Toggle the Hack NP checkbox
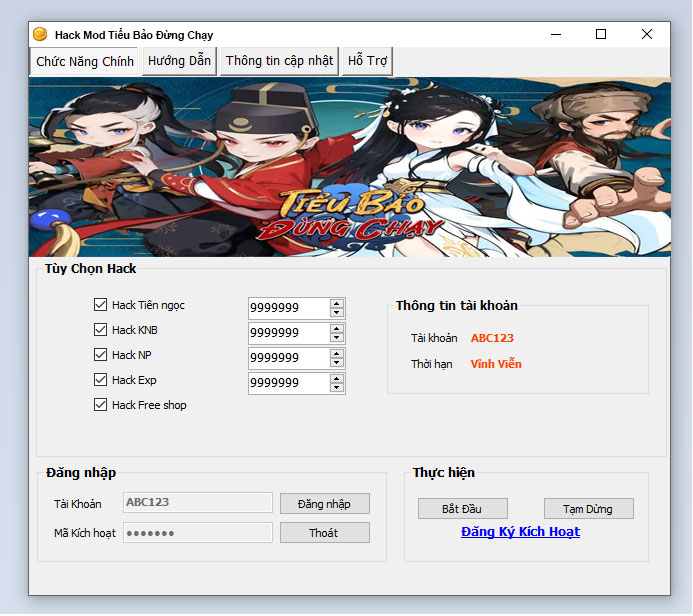This screenshot has height=616, width=693. point(100,354)
